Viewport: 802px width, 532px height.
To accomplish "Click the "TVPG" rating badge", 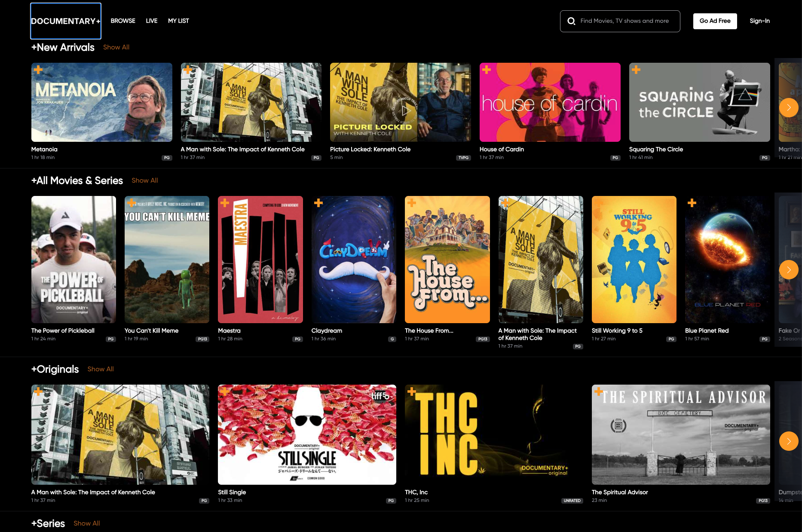I will [463, 158].
